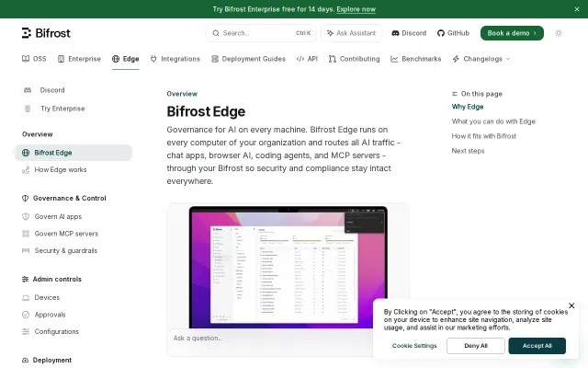The image size is (588, 368).
Task: Toggle light/dark theme sun icon
Action: (559, 33)
